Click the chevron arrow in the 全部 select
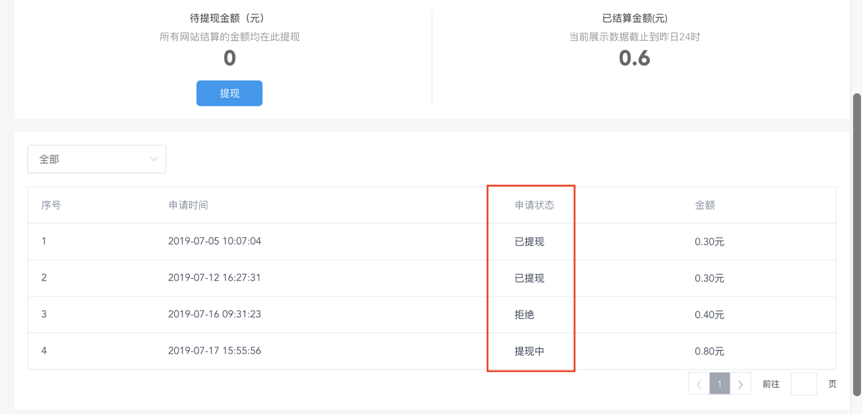862x414 pixels. (x=153, y=159)
